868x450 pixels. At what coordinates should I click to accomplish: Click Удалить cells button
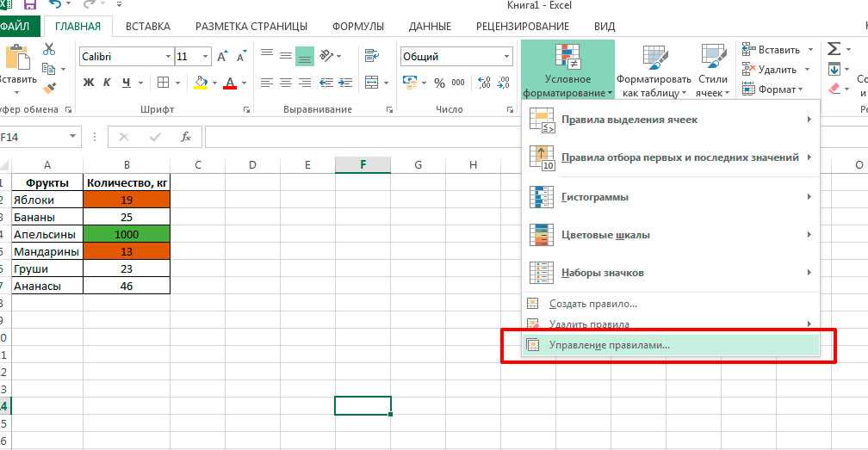click(770, 70)
